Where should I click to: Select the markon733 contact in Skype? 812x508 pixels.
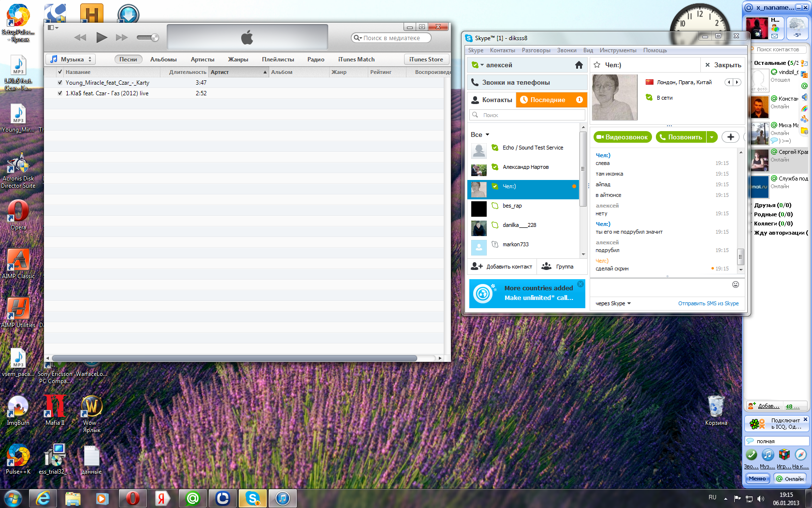coord(523,245)
